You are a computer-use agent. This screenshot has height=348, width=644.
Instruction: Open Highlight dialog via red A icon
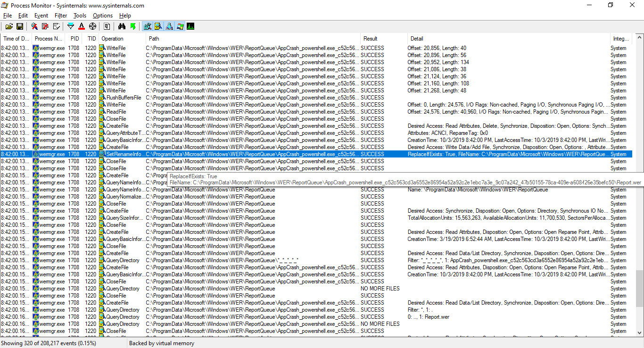[82, 26]
